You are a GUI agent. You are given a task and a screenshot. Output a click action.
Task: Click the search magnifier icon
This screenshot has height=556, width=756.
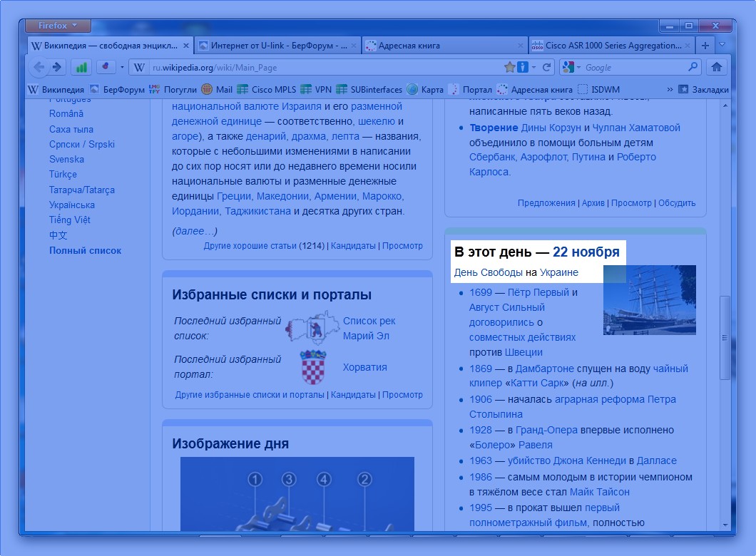click(x=693, y=67)
